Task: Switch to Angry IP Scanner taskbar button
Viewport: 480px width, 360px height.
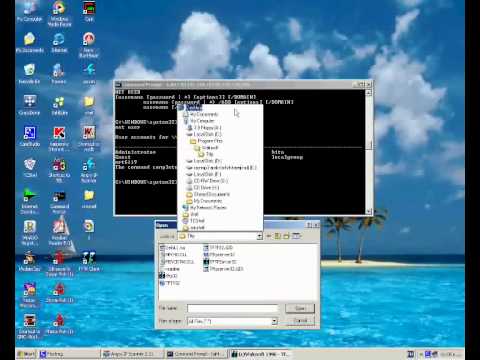Action: coord(132,354)
